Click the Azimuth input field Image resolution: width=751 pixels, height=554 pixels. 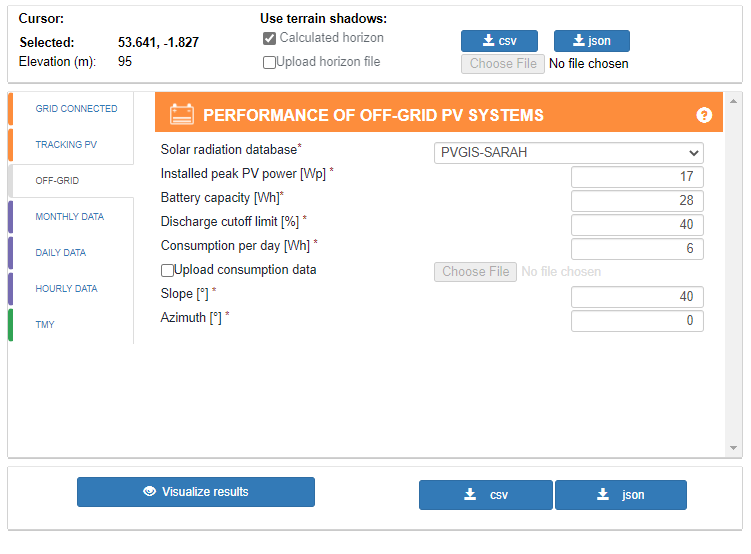pos(637,321)
